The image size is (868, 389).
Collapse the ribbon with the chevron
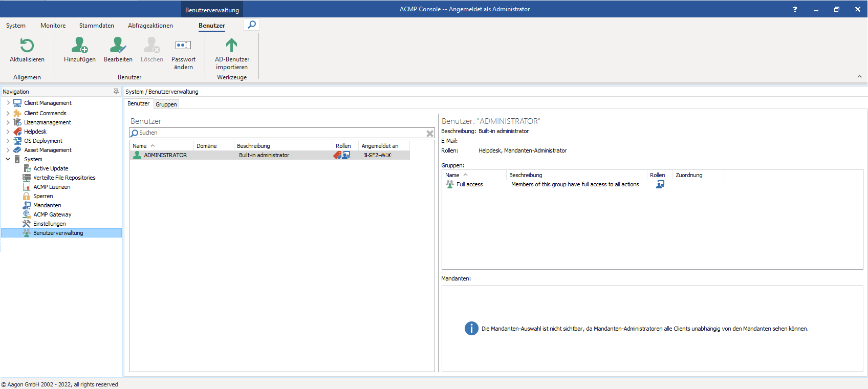(x=859, y=76)
